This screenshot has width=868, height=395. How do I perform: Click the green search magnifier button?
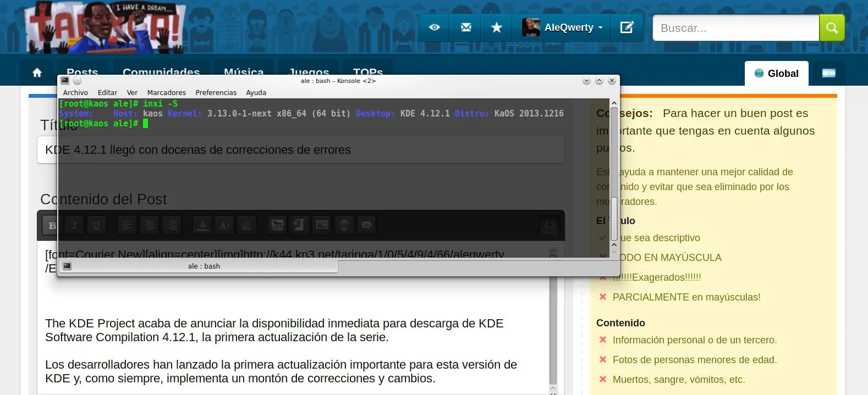click(832, 27)
